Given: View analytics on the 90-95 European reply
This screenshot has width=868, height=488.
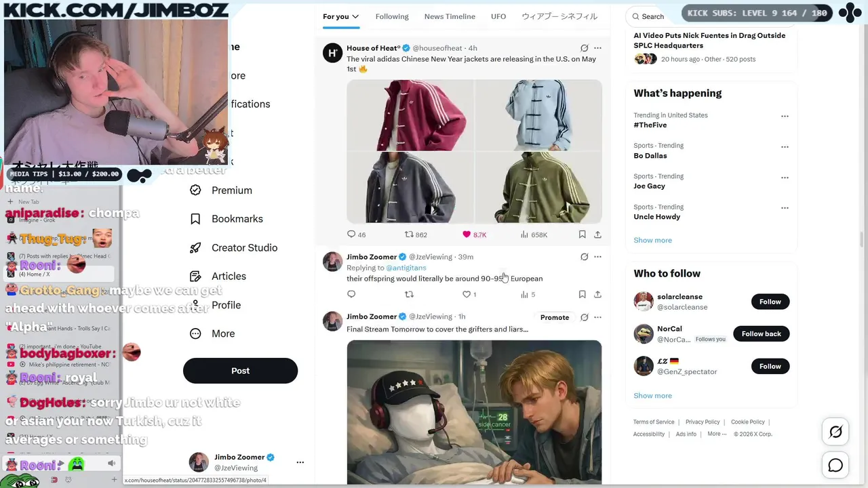Looking at the screenshot, I should (x=528, y=294).
